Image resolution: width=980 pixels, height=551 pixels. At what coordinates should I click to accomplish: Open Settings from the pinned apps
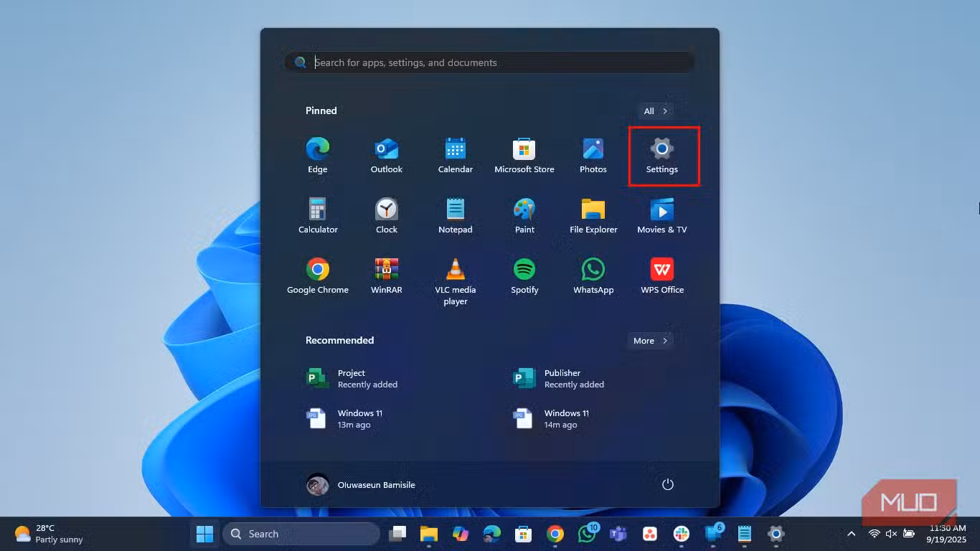661,156
